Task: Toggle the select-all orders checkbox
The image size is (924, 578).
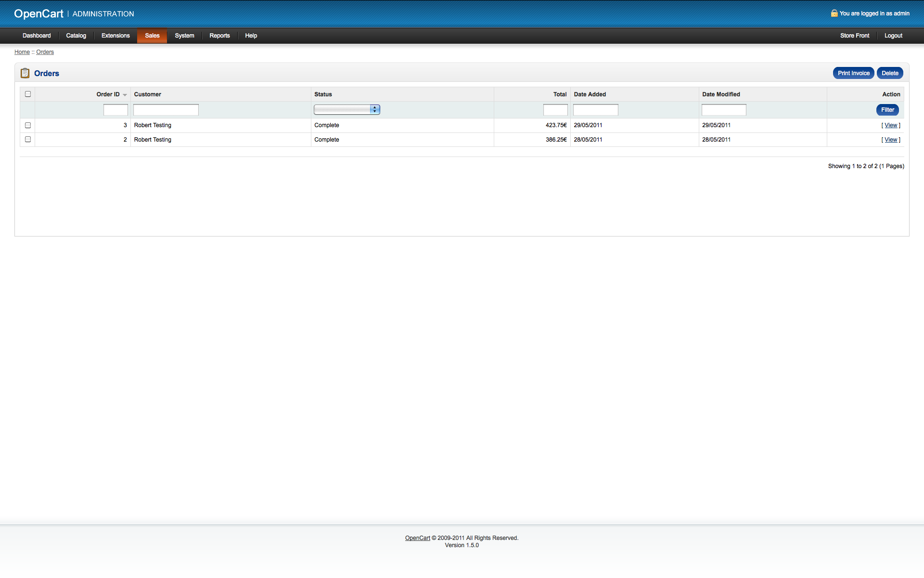Action: click(28, 94)
